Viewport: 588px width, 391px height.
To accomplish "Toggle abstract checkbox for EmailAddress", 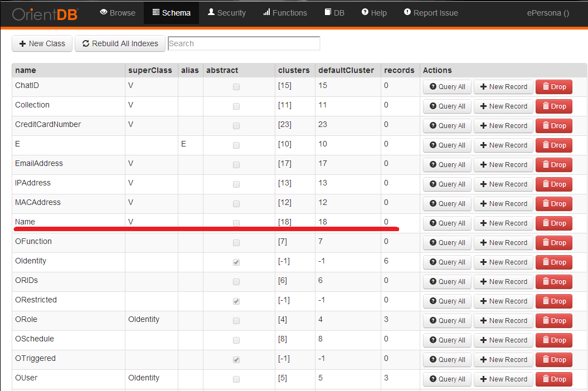I will click(x=236, y=165).
